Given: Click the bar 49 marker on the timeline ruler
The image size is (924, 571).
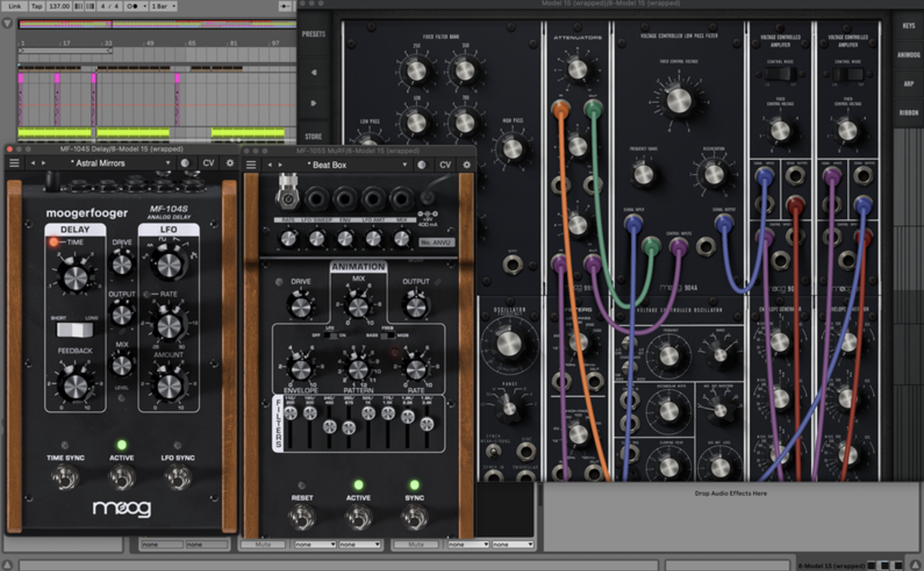Looking at the screenshot, I should pyautogui.click(x=149, y=44).
